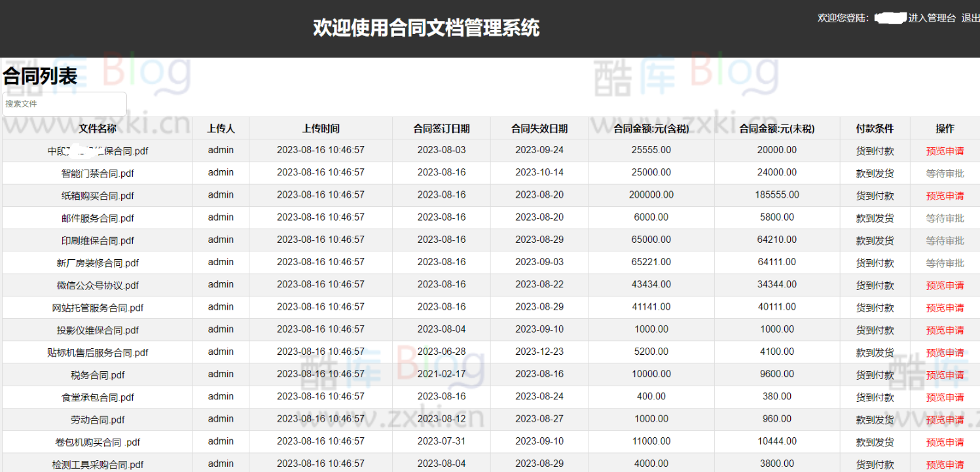980x472 pixels.
Task: Click 预览申请 for 纸箱购买合同.pdf
Action: tap(944, 195)
